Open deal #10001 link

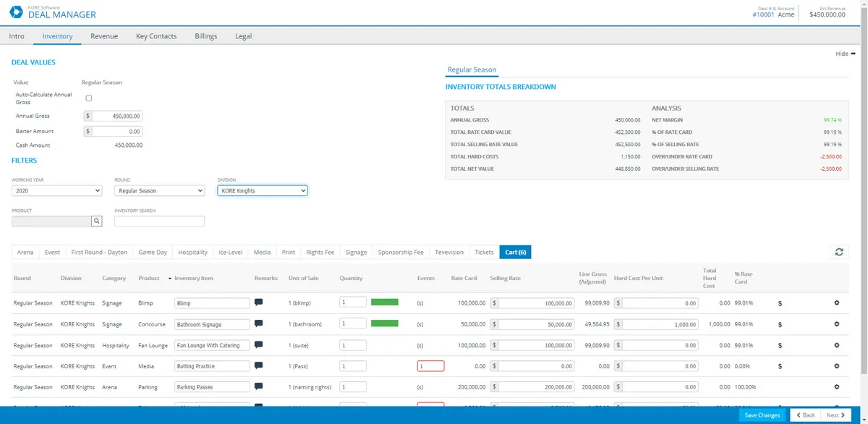(x=763, y=14)
